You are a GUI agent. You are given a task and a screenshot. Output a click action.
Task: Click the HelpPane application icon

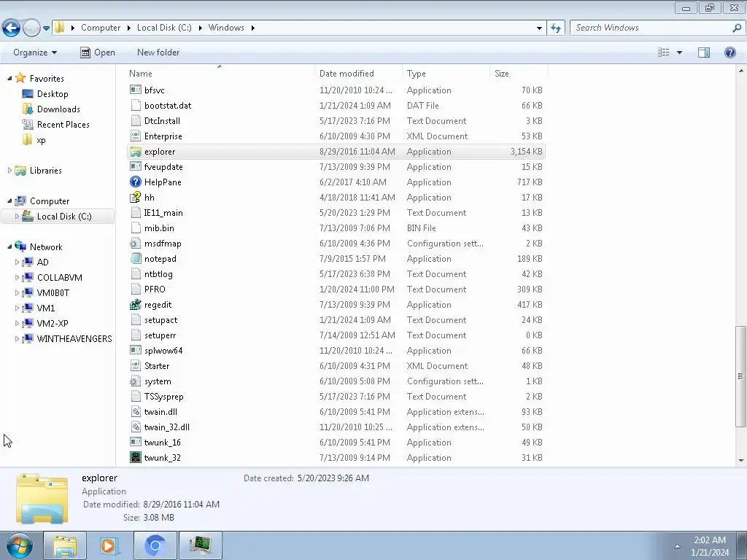click(135, 182)
